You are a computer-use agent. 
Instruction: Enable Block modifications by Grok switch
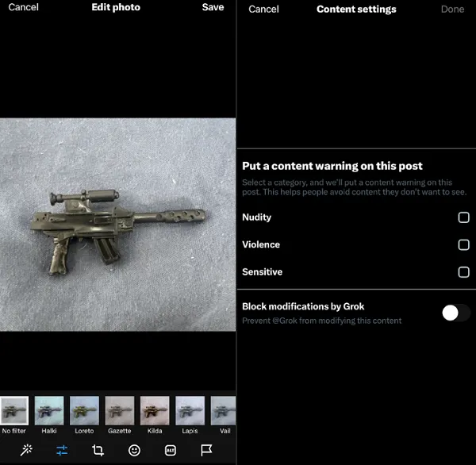[455, 313]
